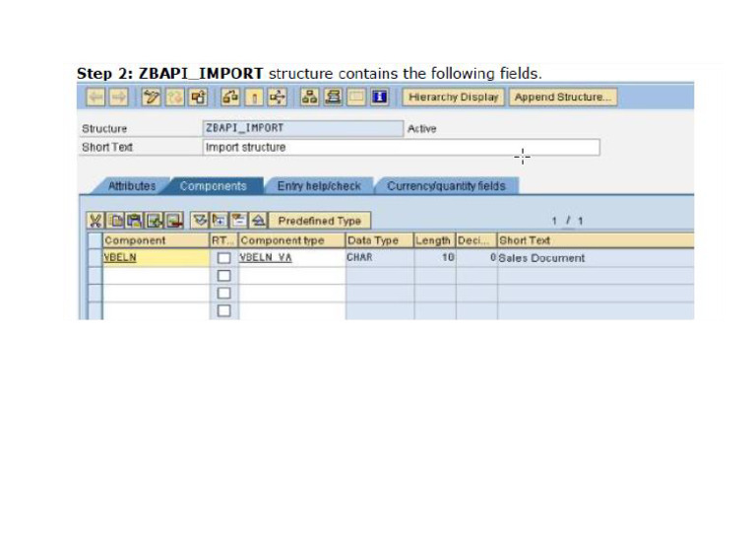
Task: Open the VBELN_VA component type link
Action: tap(266, 258)
